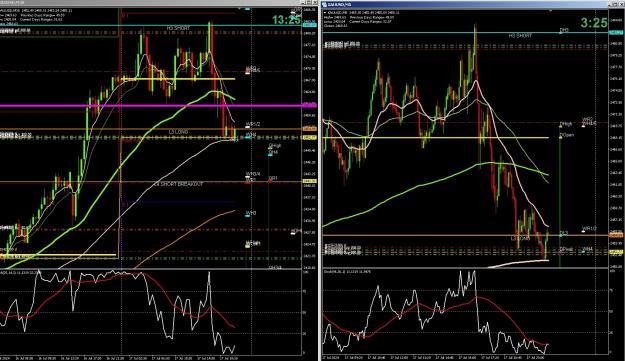Select the L3 LONG label on right chart
This screenshot has width=625, height=361.
tap(521, 238)
